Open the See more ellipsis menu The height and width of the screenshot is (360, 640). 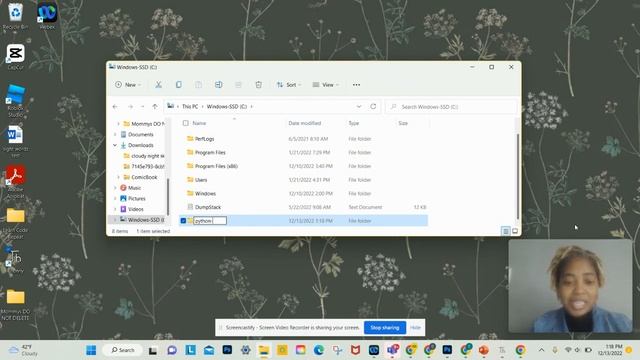pos(356,84)
